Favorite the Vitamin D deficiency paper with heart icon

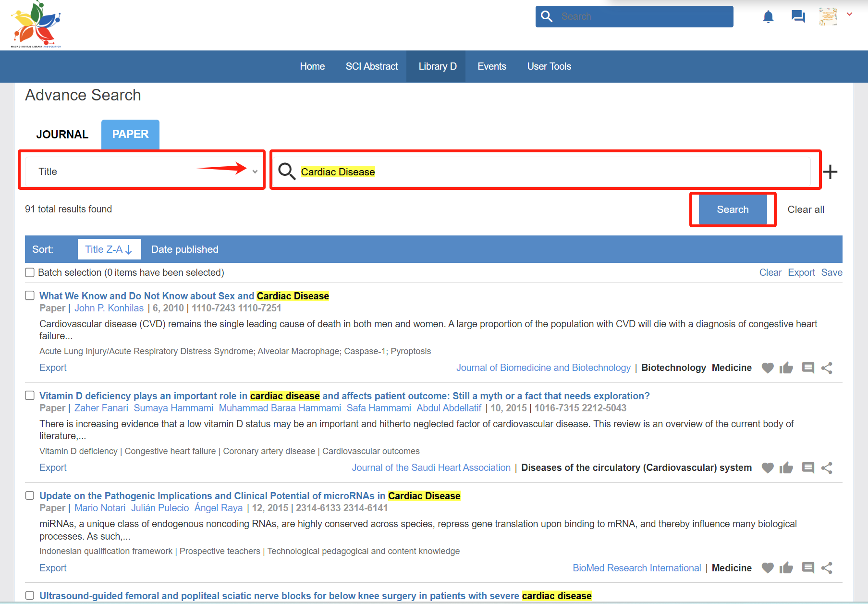click(768, 468)
